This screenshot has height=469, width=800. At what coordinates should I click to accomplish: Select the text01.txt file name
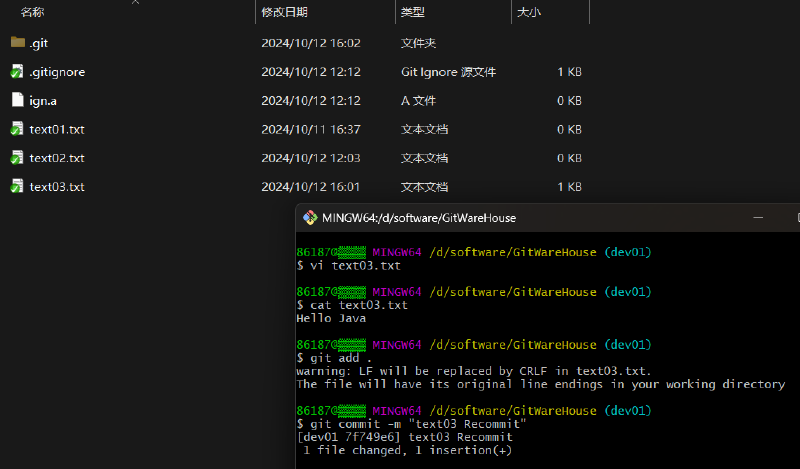click(57, 130)
